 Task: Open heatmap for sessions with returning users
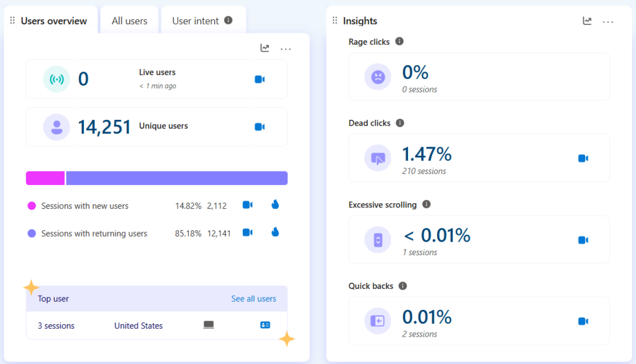point(275,232)
